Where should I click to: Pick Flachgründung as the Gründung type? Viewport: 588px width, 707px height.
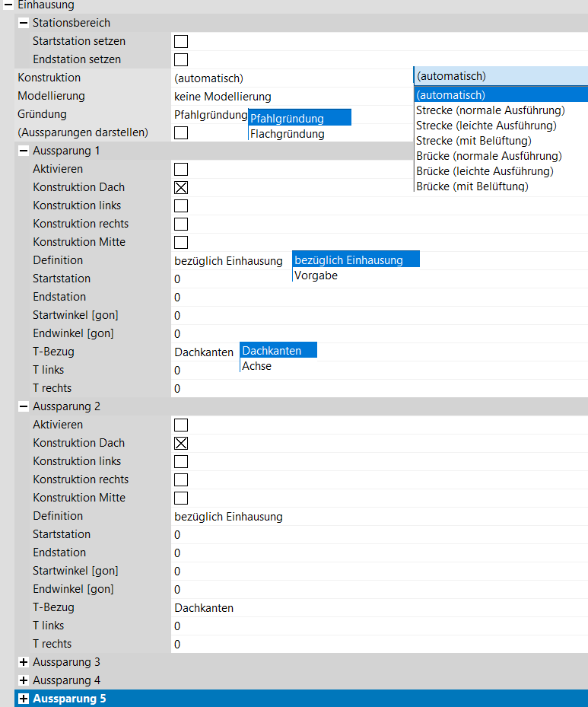point(287,134)
